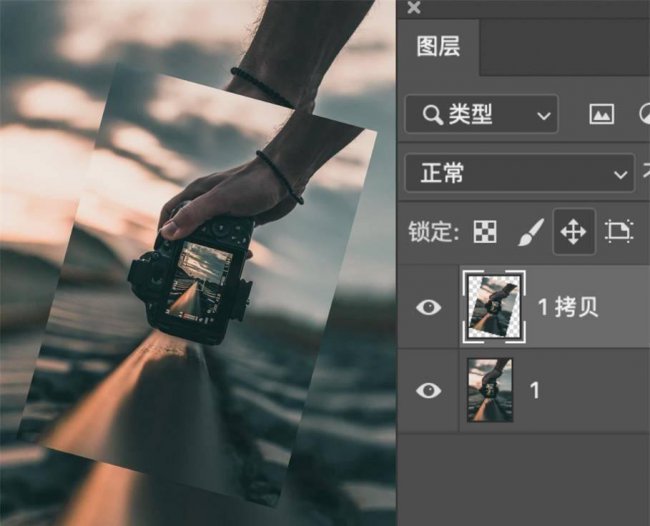Screen dimensions: 650x526
Task: Click the pixel layer filter icon
Action: click(x=601, y=114)
